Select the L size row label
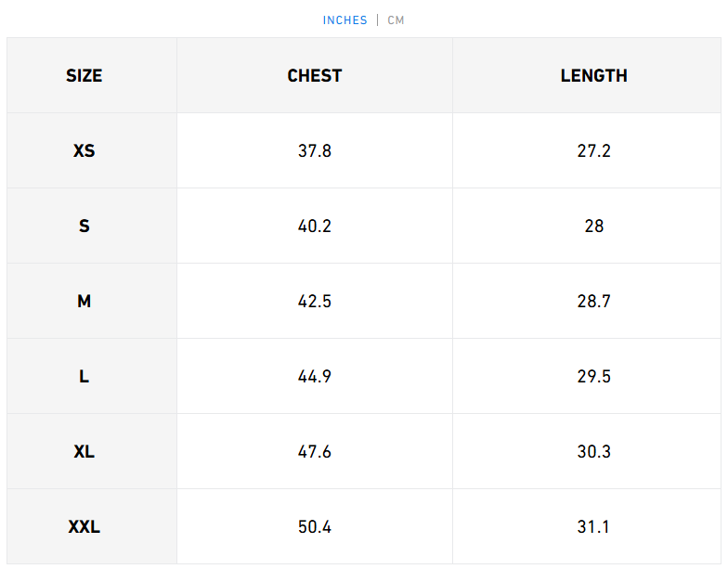 click(x=84, y=377)
